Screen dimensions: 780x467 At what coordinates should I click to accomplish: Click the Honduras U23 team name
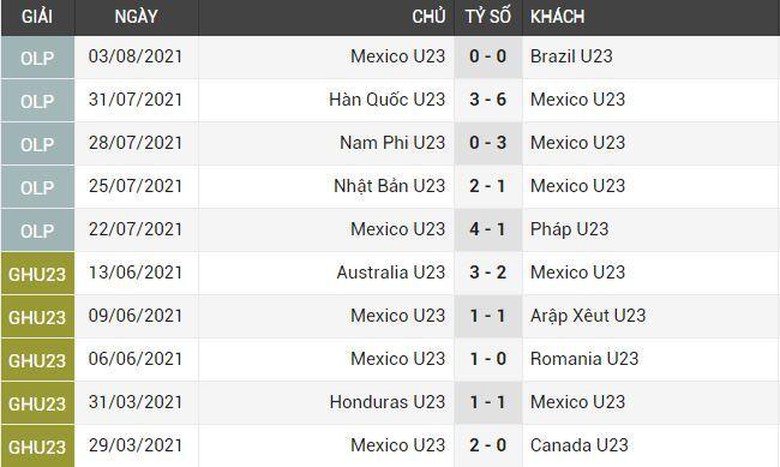387,401
